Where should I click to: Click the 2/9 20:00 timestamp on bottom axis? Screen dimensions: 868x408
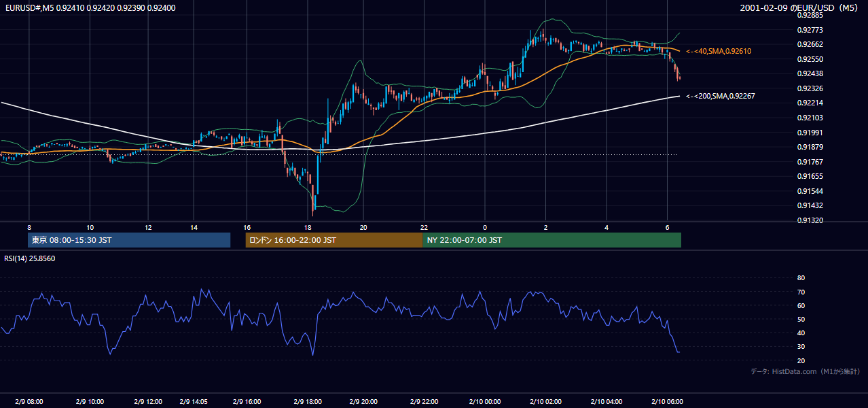click(x=363, y=401)
